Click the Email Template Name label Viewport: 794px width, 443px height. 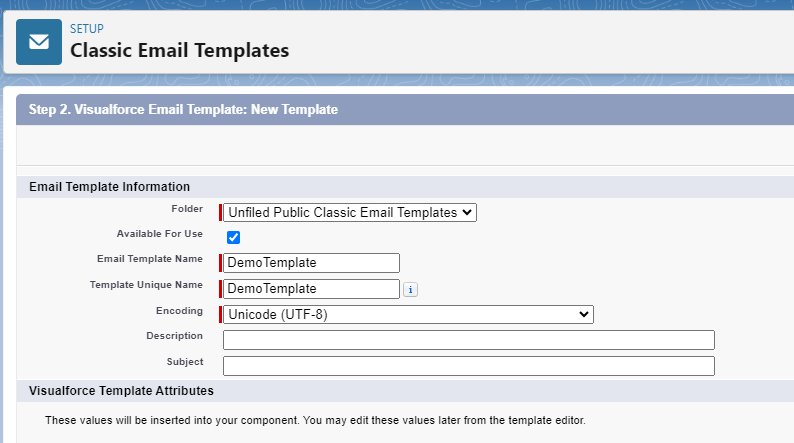(150, 259)
